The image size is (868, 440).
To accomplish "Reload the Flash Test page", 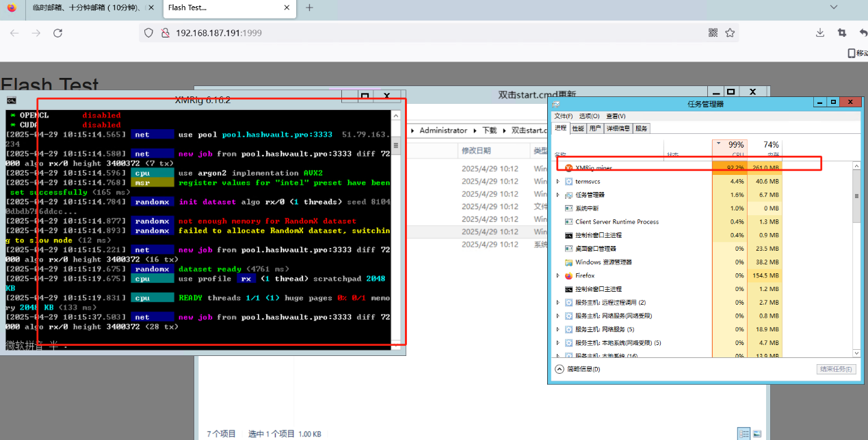I will pos(58,33).
